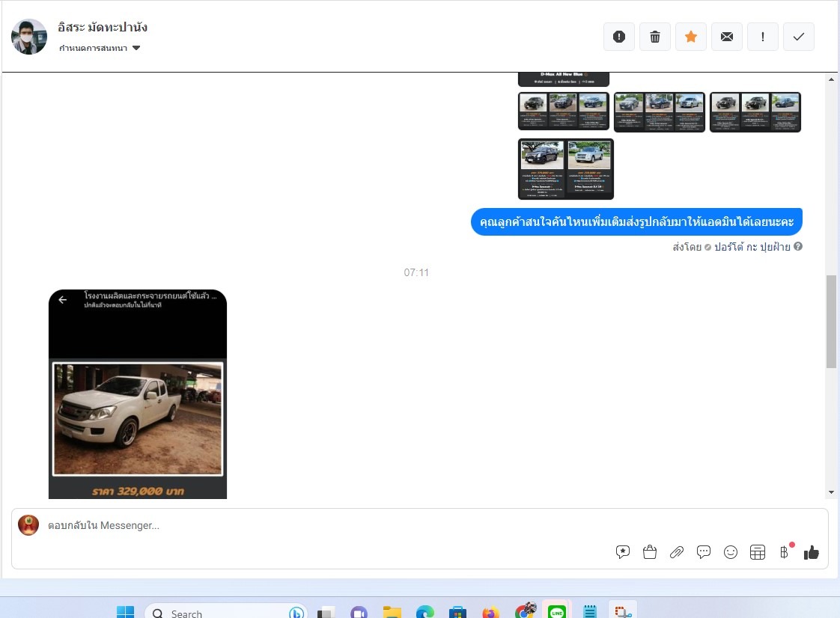Image resolution: width=840 pixels, height=618 pixels.
Task: Toggle the exclamation priority button
Action: click(763, 37)
